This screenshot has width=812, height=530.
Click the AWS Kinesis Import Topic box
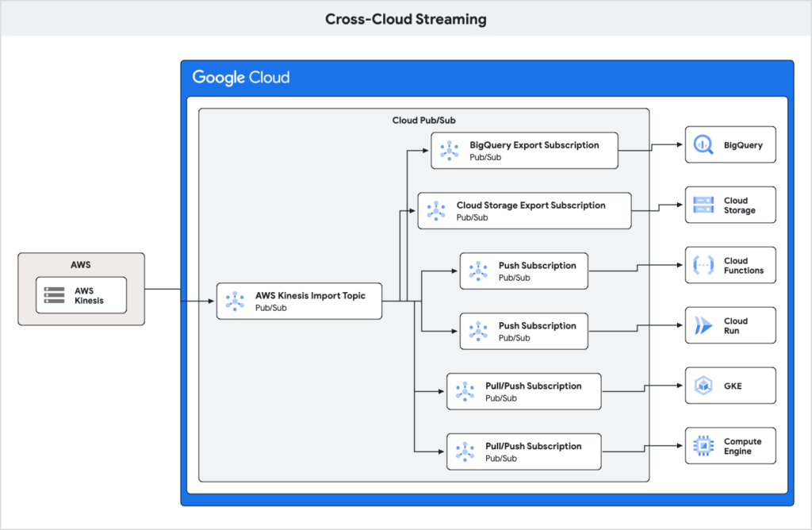299,301
